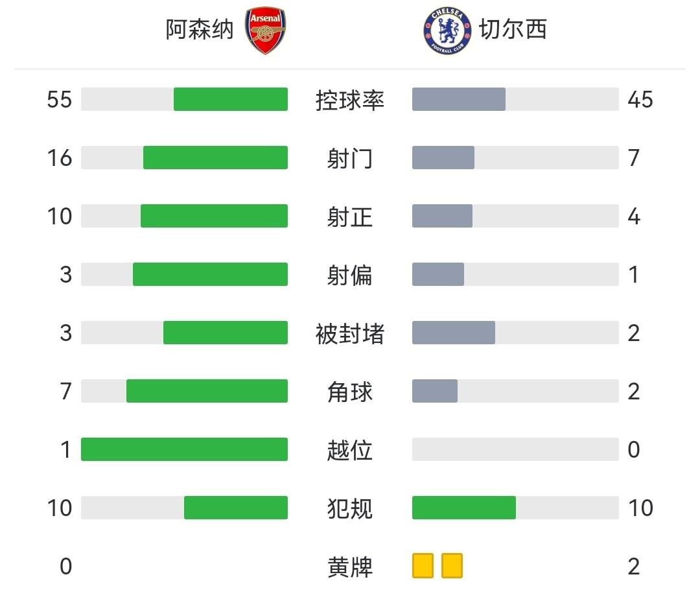Click Arsenal's green possession bar
700x590 pixels.
coord(230,99)
